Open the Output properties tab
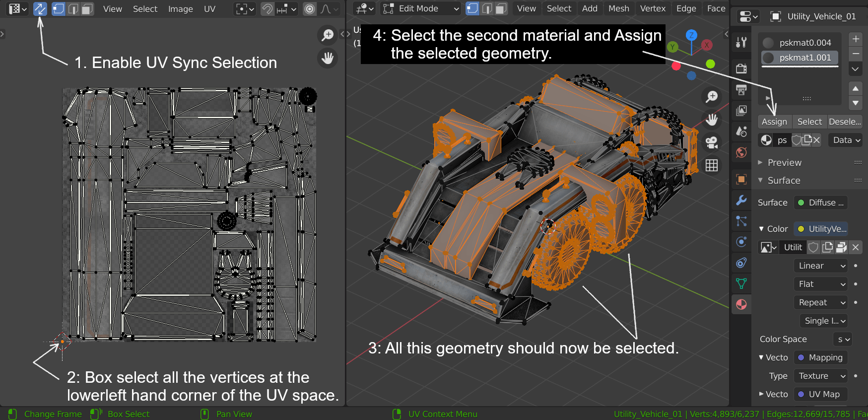 coord(741,90)
